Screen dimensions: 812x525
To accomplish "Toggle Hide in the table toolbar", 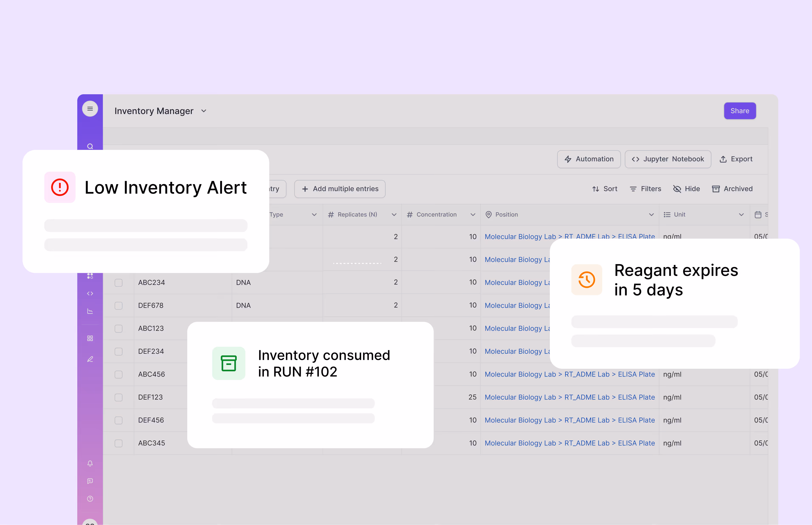I will [686, 189].
